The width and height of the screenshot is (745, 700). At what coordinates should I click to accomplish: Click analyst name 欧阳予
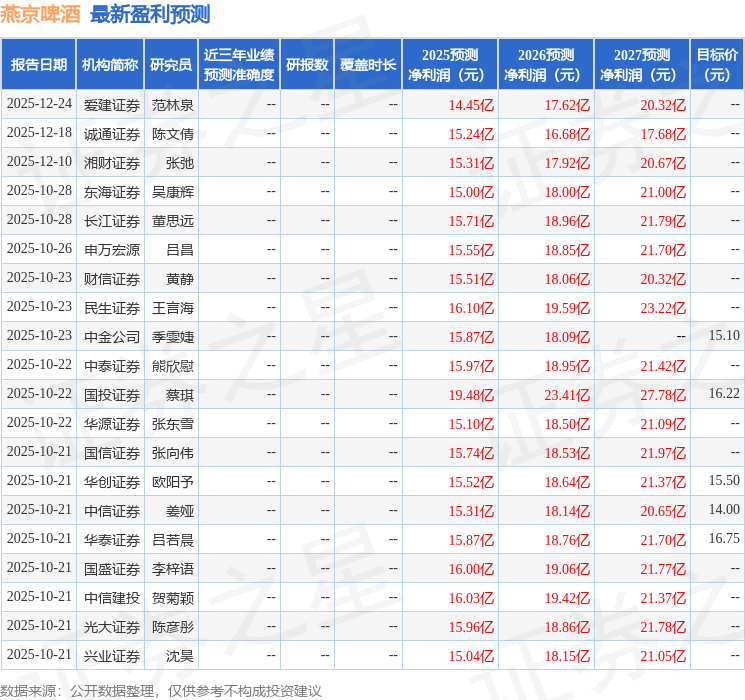coord(173,482)
